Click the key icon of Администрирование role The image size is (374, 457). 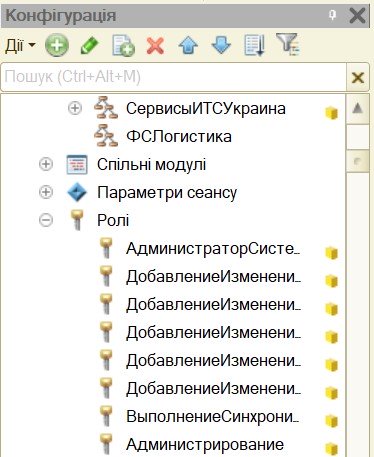pos(106,444)
